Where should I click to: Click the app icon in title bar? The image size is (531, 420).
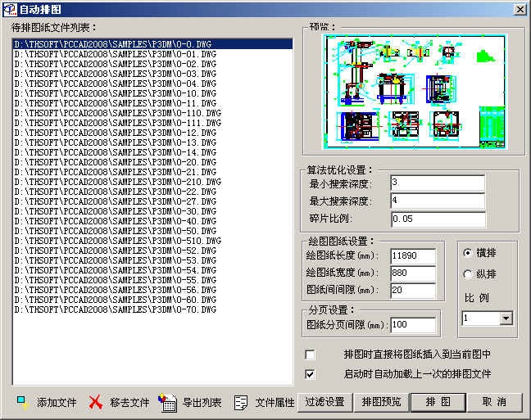point(9,8)
